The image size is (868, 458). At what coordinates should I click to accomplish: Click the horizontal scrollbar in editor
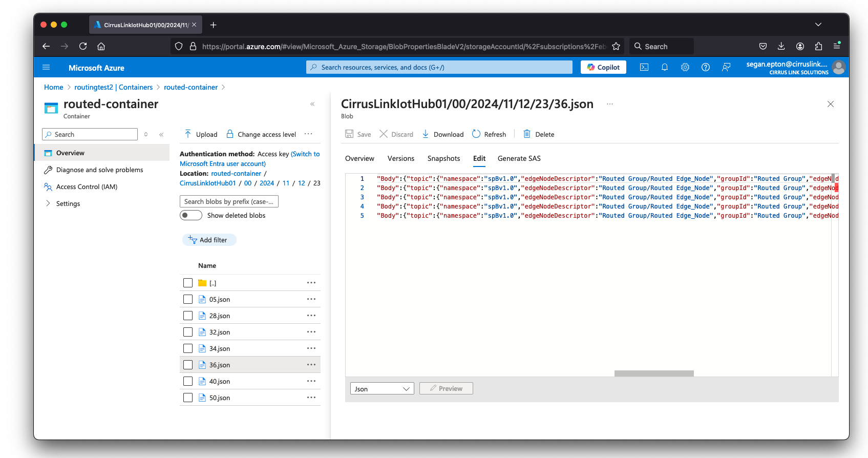[x=654, y=373]
